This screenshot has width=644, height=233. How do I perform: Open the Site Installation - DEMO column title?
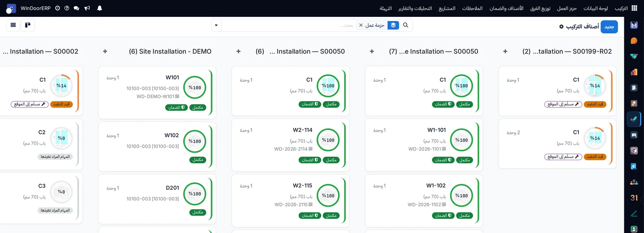(170, 52)
